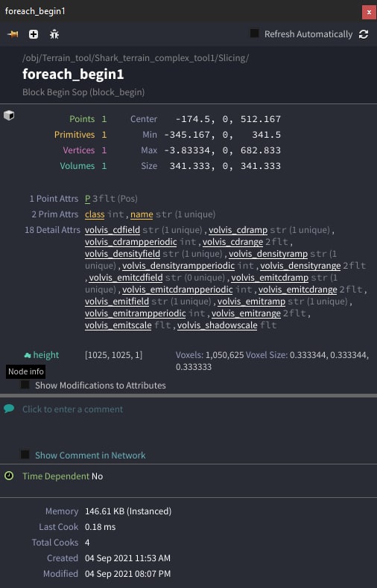Viewport: 377px width, 588px height.
Task: Click the Last Cook value 0.18 ms
Action: click(101, 527)
